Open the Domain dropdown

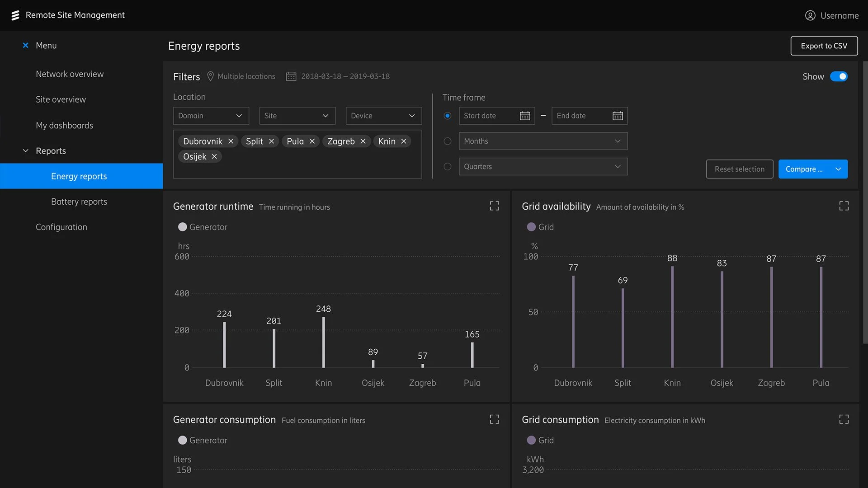click(x=211, y=116)
